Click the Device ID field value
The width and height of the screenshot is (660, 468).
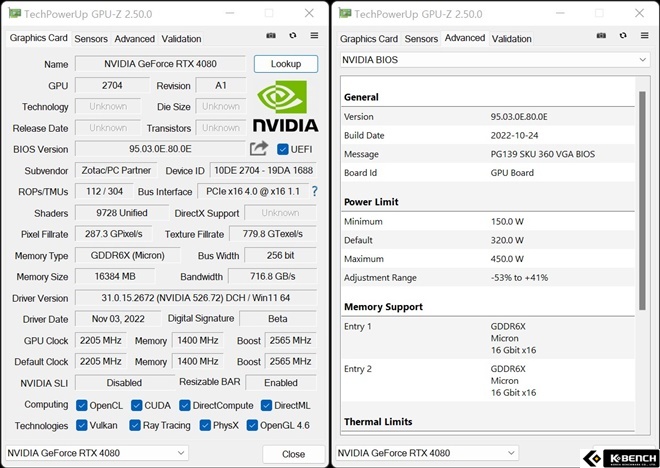coord(263,170)
